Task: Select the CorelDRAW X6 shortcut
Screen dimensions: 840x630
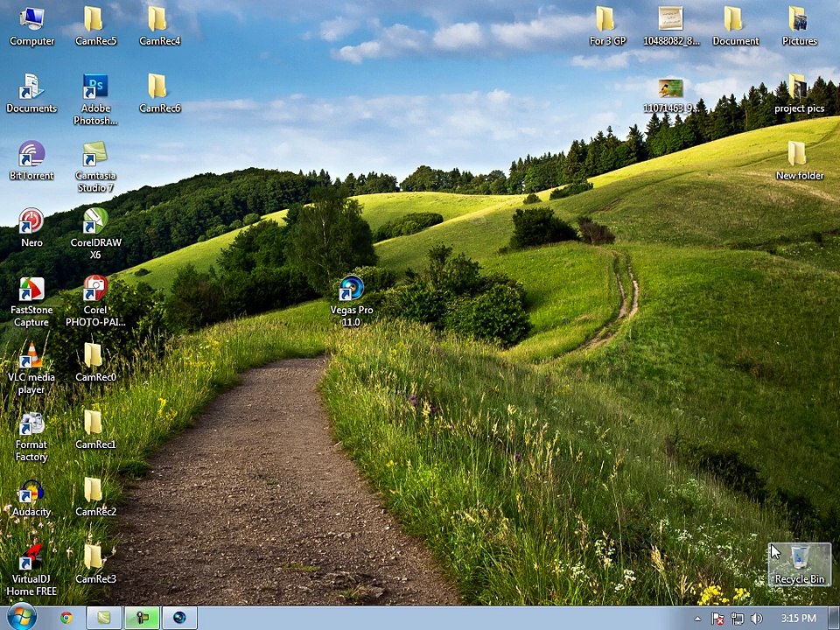Action: tap(95, 234)
